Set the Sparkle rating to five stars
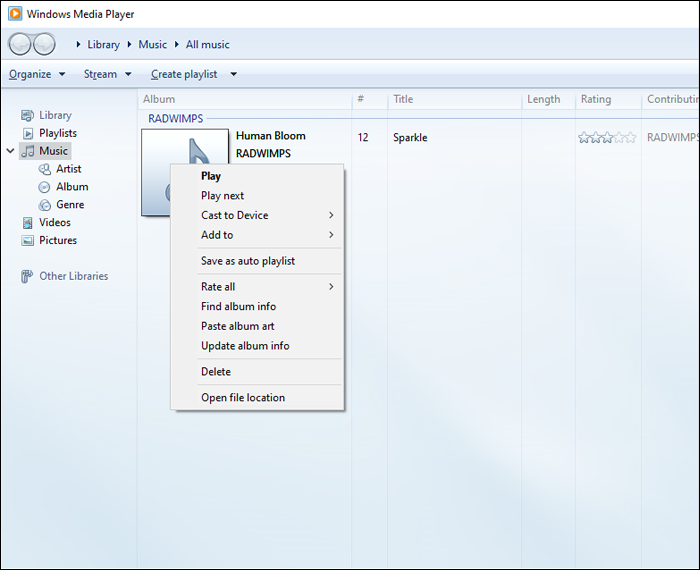 pyautogui.click(x=631, y=137)
